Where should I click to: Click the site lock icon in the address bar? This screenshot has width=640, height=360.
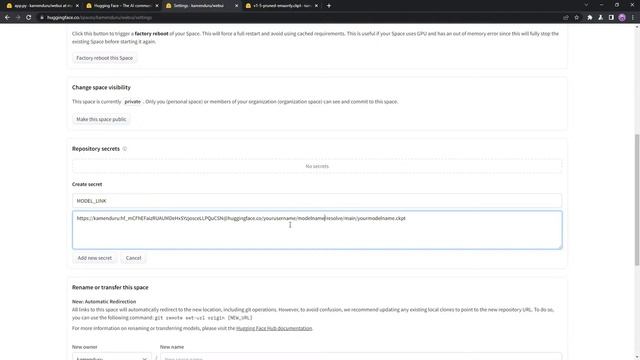point(42,18)
